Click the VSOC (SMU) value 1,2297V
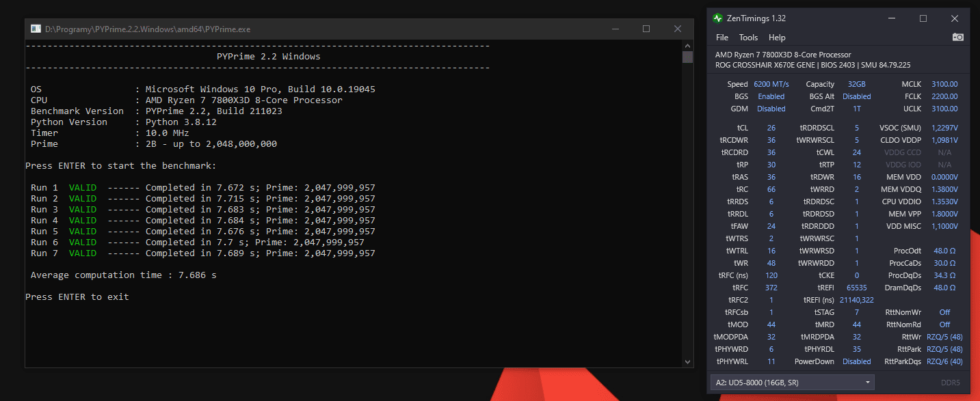Image resolution: width=980 pixels, height=401 pixels. (x=944, y=128)
